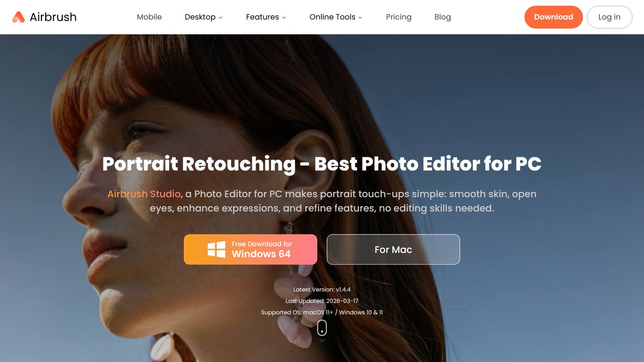Screen dimensions: 644x362
Task: Click the 'Free Download for' label
Action: [x=262, y=244]
